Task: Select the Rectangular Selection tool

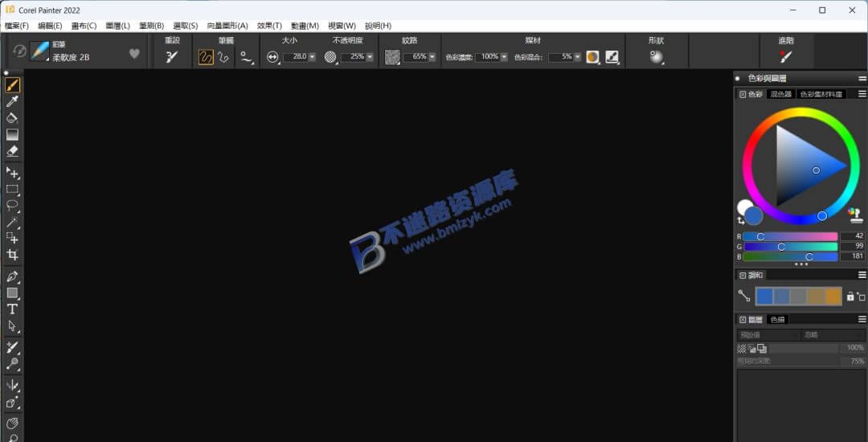Action: coord(12,189)
